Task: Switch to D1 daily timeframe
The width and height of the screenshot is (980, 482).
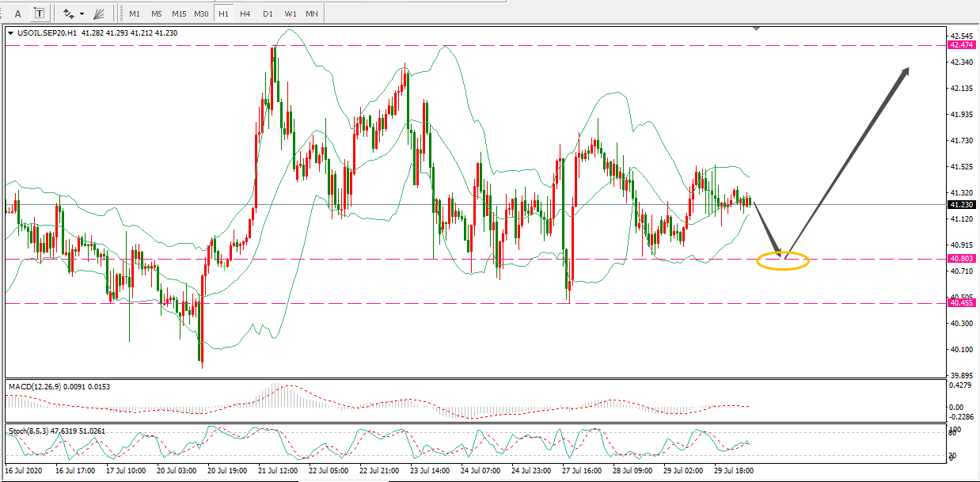Action: tap(268, 14)
